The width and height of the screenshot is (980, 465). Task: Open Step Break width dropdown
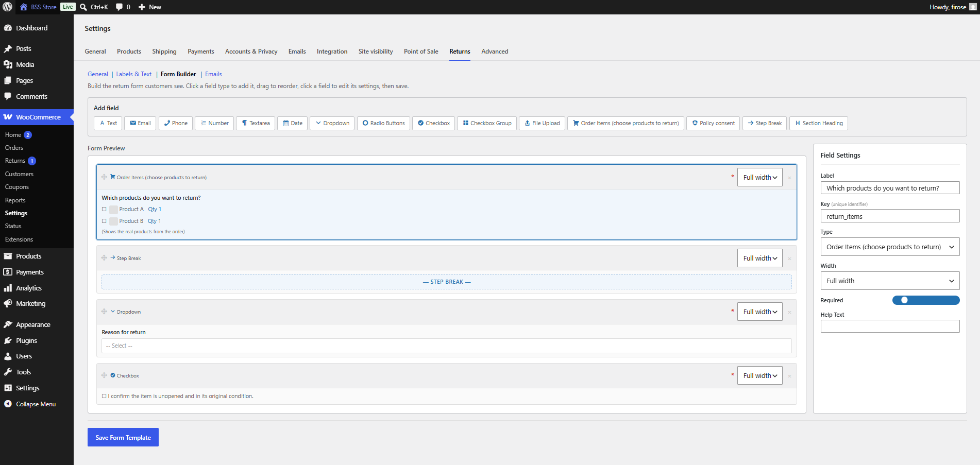(759, 258)
